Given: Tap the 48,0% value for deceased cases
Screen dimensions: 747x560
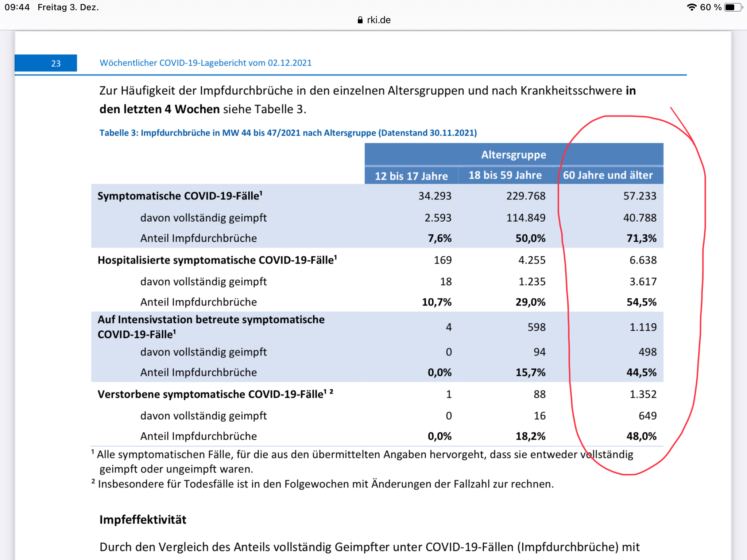Looking at the screenshot, I should point(641,436).
